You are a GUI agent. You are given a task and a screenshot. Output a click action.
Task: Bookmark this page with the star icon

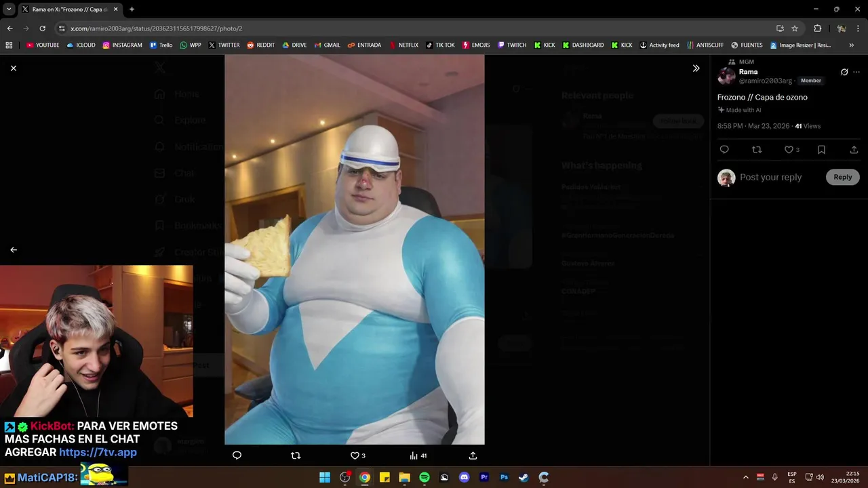click(x=795, y=28)
